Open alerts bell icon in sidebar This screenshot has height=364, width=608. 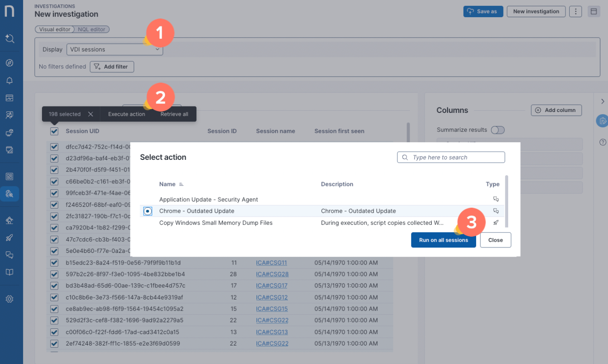point(9,80)
